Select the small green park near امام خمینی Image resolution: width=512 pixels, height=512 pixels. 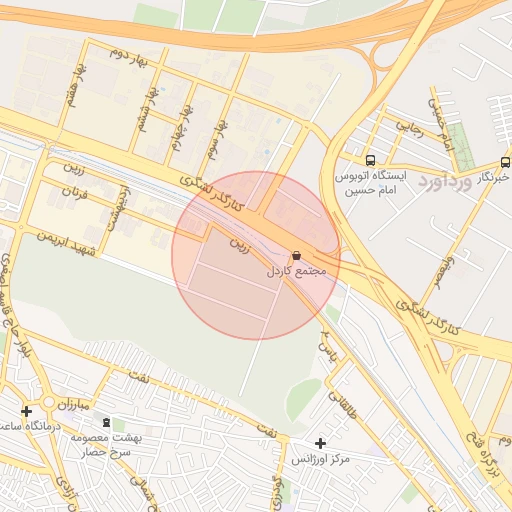[x=461, y=147]
